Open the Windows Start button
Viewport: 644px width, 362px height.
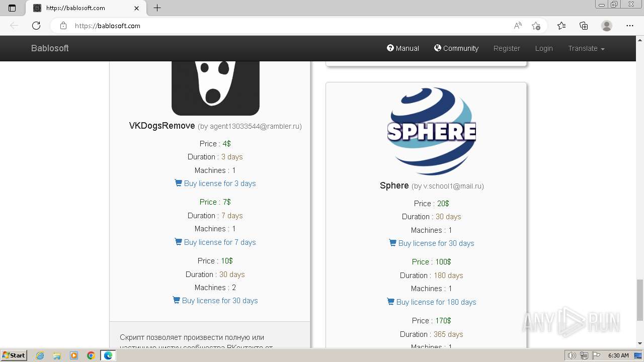pyautogui.click(x=14, y=355)
